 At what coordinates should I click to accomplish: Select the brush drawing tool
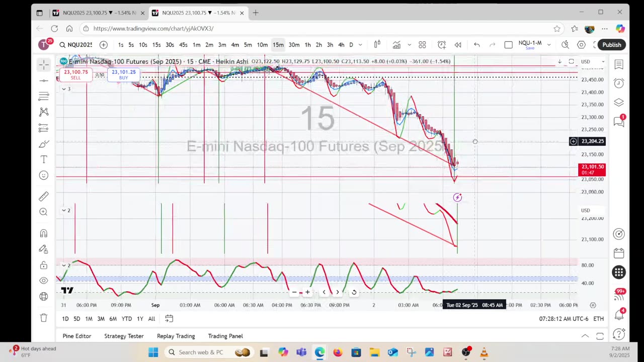(44, 144)
